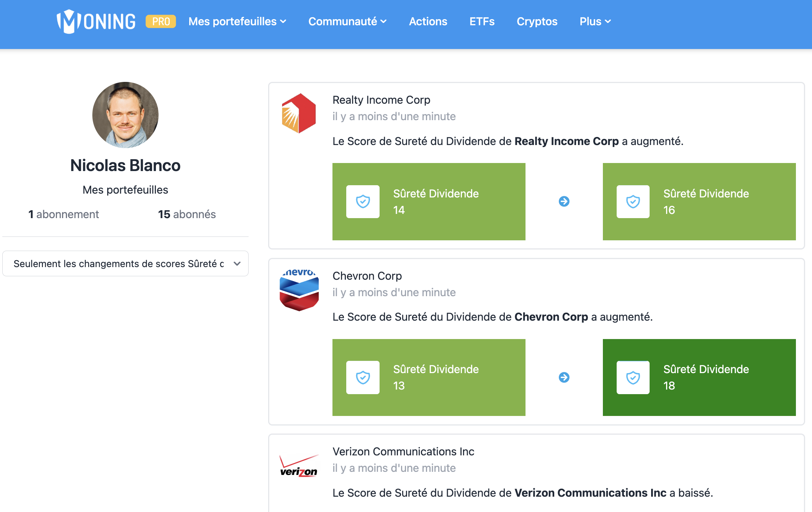Click bold Realty Income Corp in the sentence

pyautogui.click(x=566, y=141)
